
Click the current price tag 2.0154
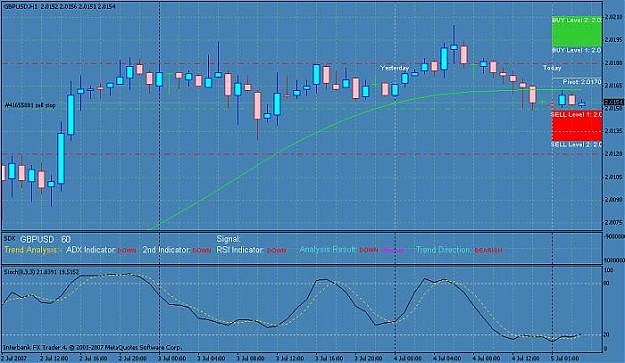(x=614, y=102)
